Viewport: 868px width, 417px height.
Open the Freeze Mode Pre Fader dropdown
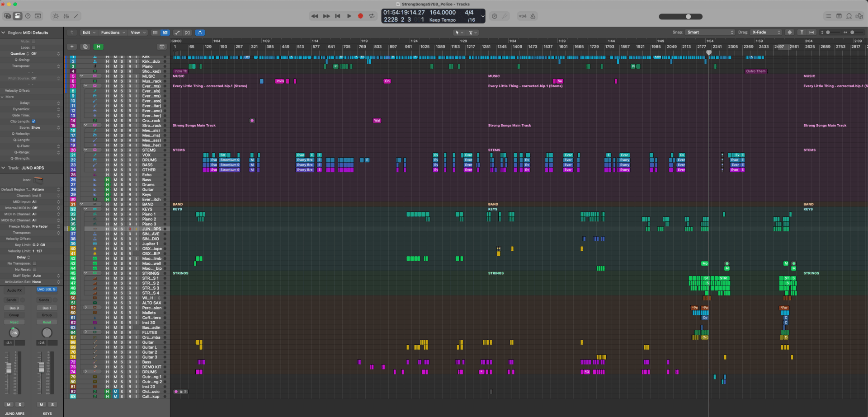[46, 226]
